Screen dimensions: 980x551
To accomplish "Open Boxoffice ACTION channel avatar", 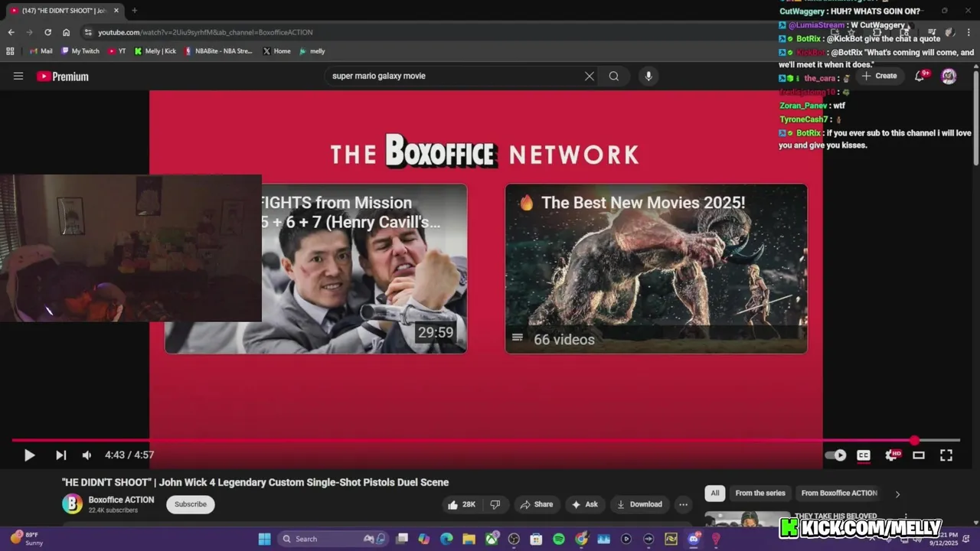I will [x=72, y=504].
